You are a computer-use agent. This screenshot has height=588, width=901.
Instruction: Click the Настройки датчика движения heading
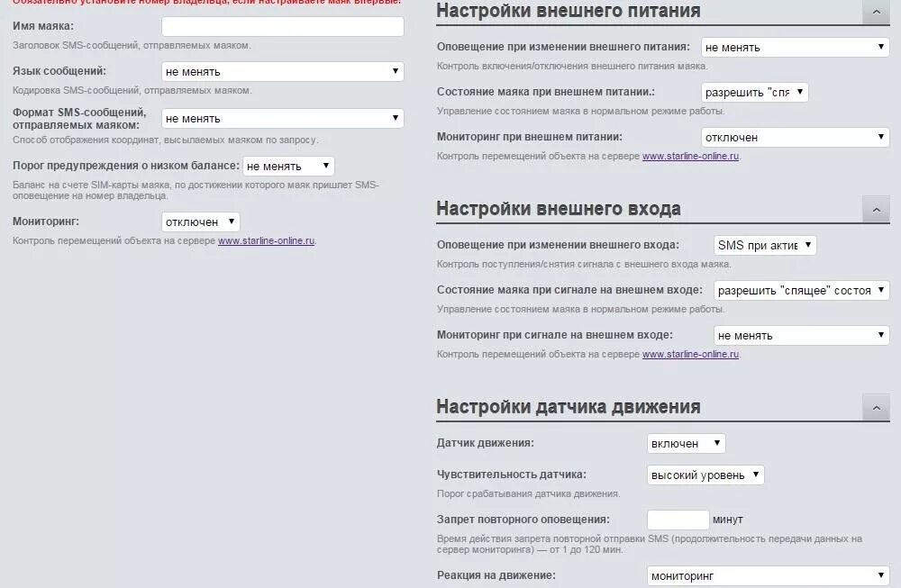tap(569, 406)
